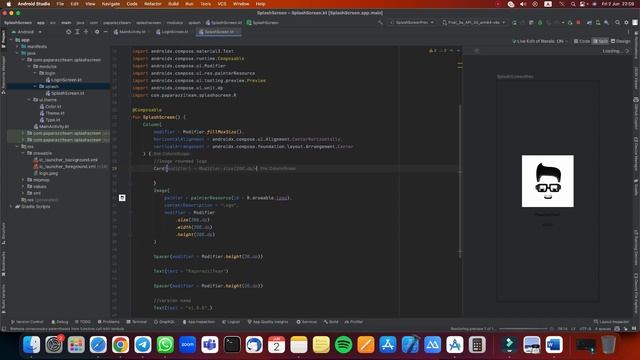The height and width of the screenshot is (360, 640).
Task: Open Zoom from the Dock
Action: [x=187, y=345]
